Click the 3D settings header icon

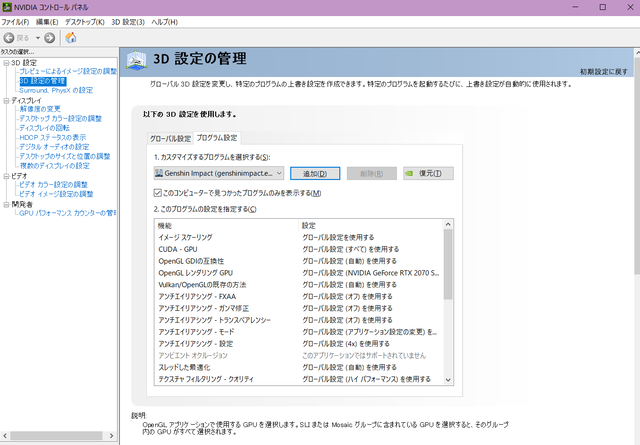(136, 60)
